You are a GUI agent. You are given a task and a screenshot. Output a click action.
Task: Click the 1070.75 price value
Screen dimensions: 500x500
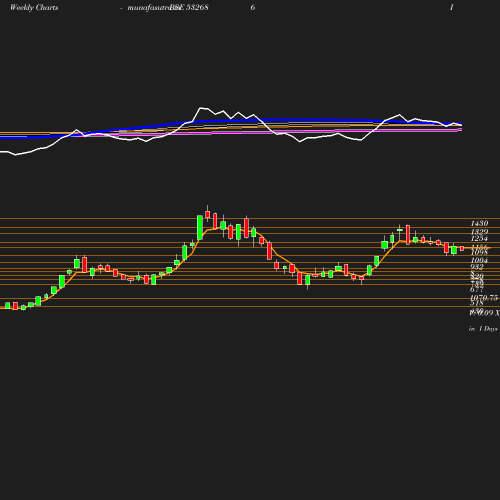[x=484, y=298]
